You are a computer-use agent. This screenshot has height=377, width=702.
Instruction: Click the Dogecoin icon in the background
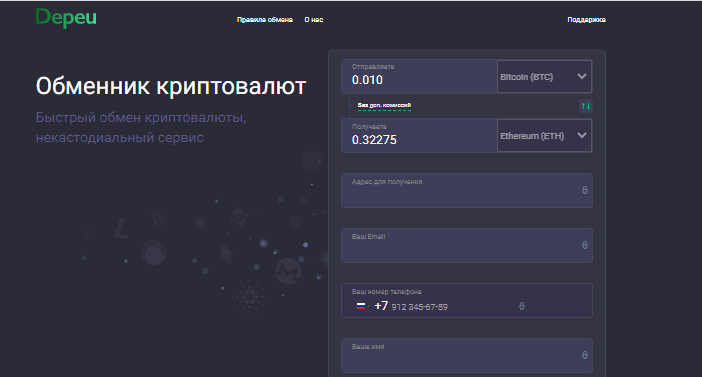(x=154, y=252)
